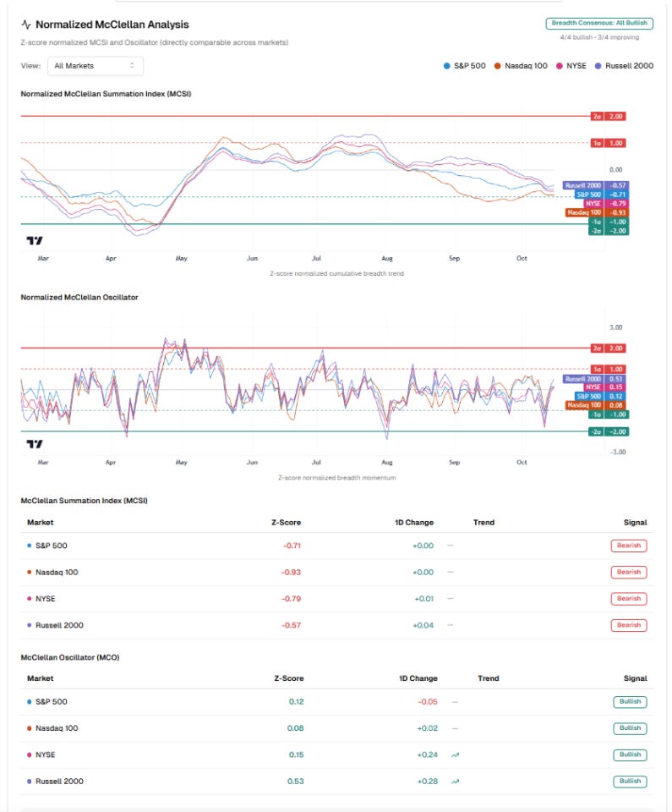The width and height of the screenshot is (672, 812).
Task: Click the -1σ -1.00 label on the MCSI chart
Action: pyautogui.click(x=609, y=222)
